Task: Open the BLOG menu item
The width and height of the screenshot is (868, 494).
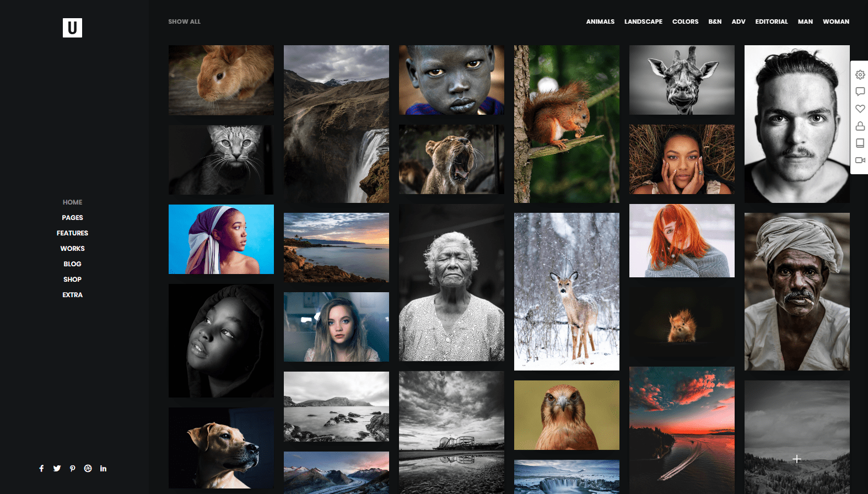Action: click(x=72, y=264)
